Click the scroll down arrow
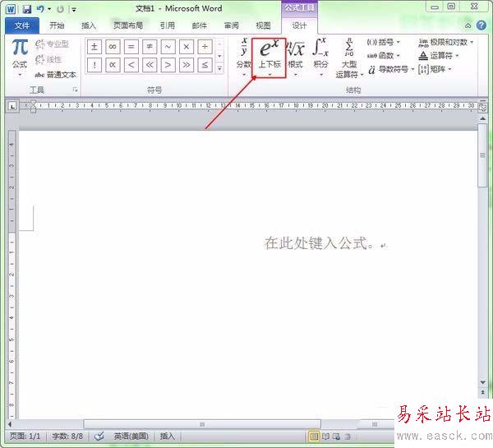493x448 pixels. click(483, 382)
